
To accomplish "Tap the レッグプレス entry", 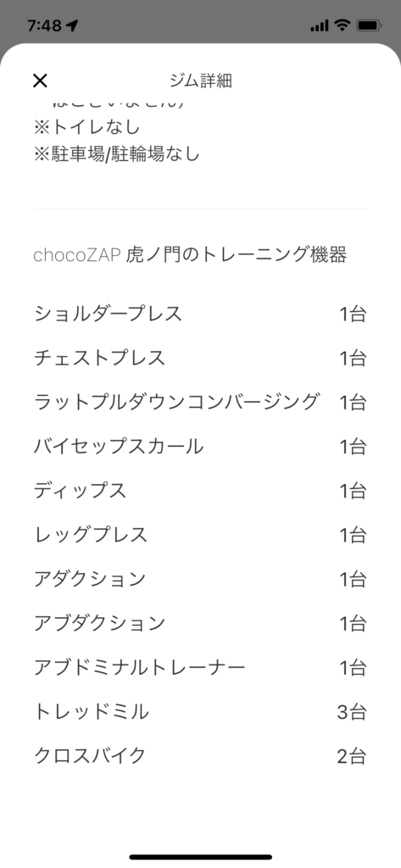I will (200, 536).
